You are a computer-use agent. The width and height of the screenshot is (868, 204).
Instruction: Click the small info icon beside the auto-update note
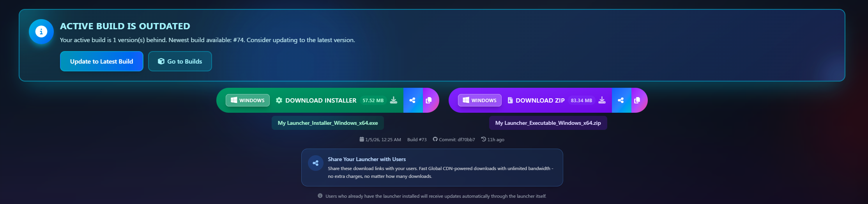coord(320,196)
